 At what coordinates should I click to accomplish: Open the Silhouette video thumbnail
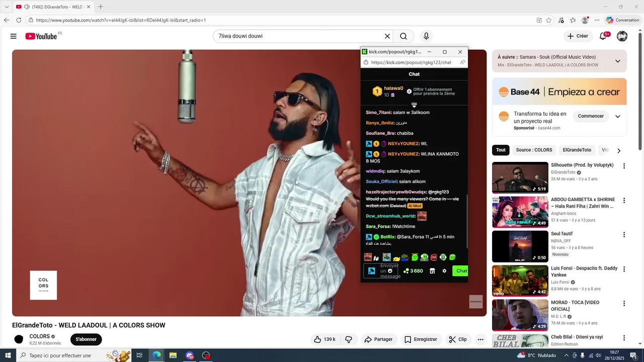[x=520, y=177]
